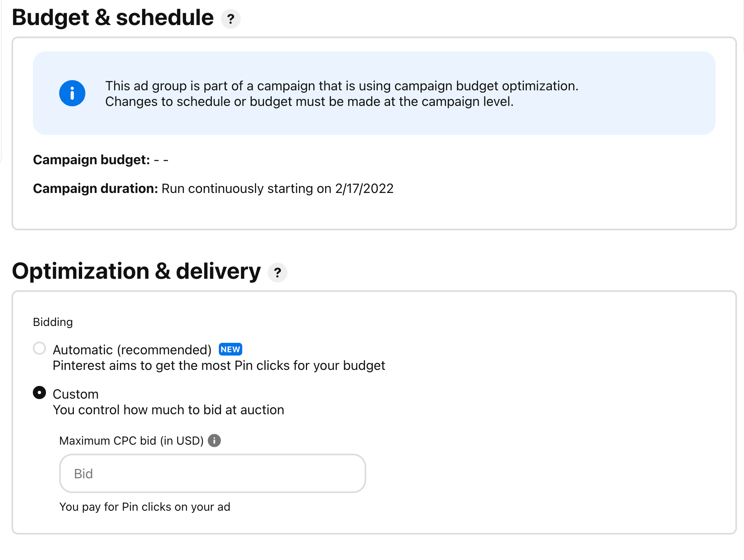This screenshot has height=560, width=744.
Task: Click the blue info icon in the banner
Action: click(x=72, y=93)
